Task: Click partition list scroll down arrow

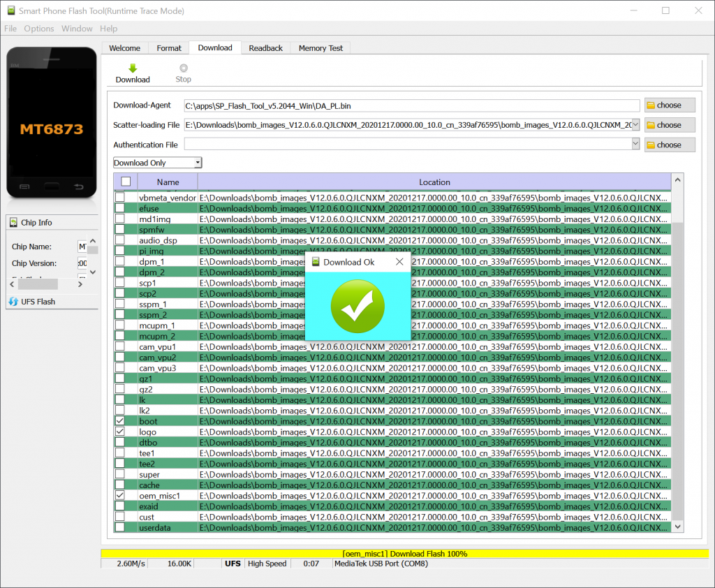Action: coord(677,527)
